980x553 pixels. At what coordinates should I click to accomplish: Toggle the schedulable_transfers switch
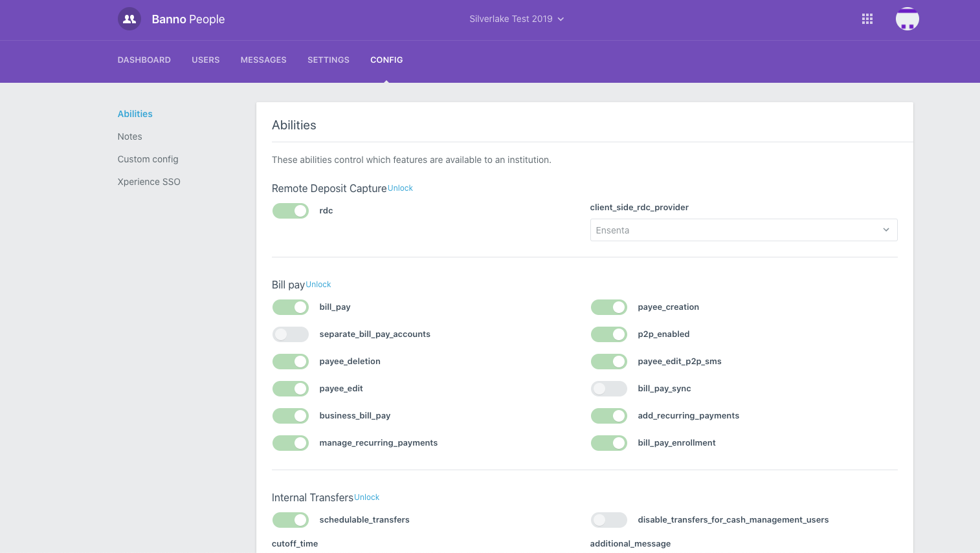coord(291,520)
